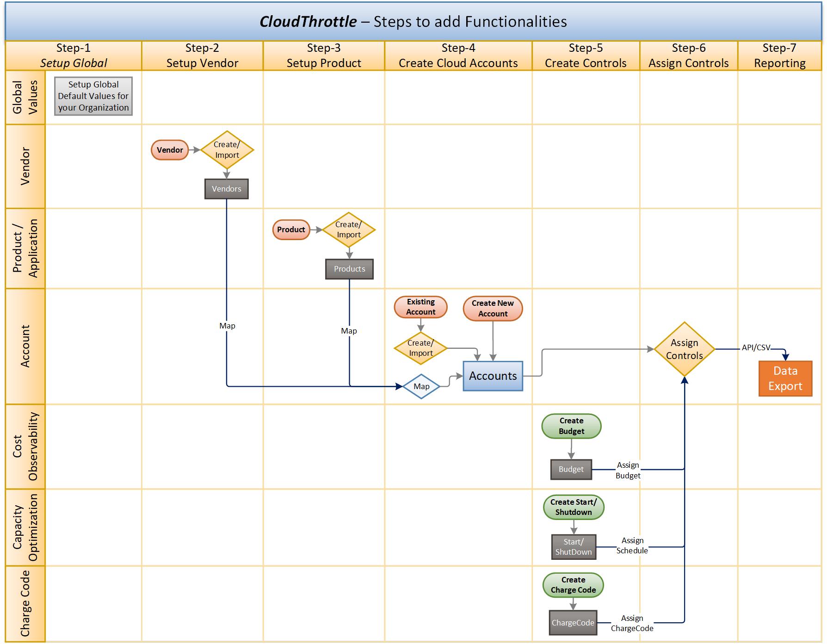
Task: Select the Vendor start shape
Action: click(x=169, y=149)
